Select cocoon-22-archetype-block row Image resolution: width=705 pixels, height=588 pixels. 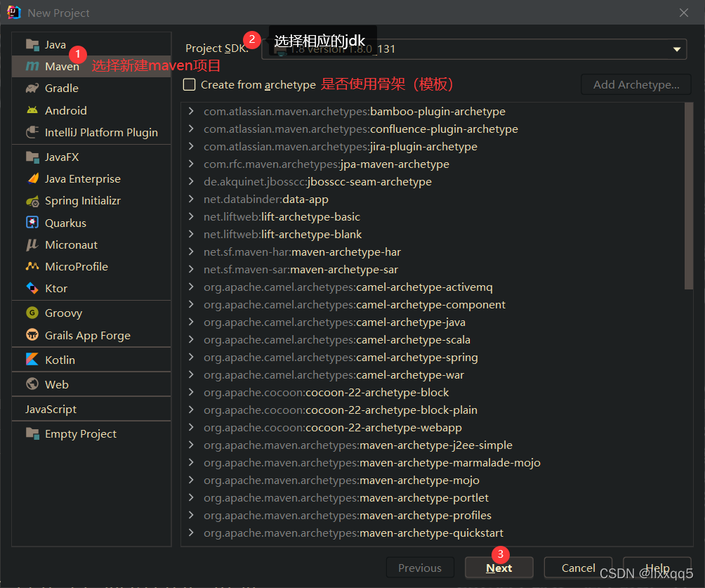pos(433,392)
